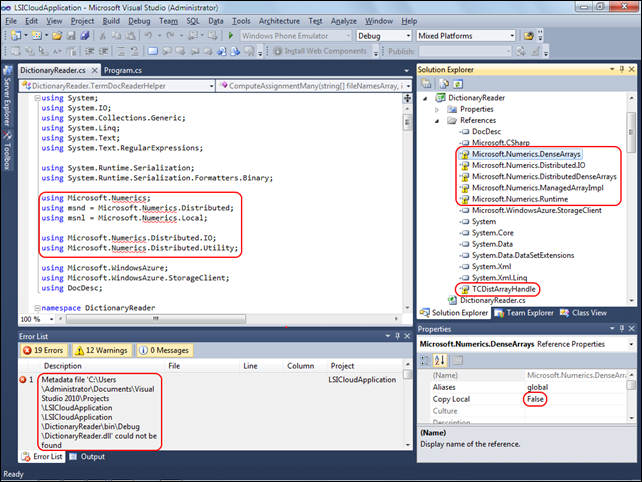Click the Undo arrow icon
Viewport: 642px width, 482px height.
pos(148,36)
